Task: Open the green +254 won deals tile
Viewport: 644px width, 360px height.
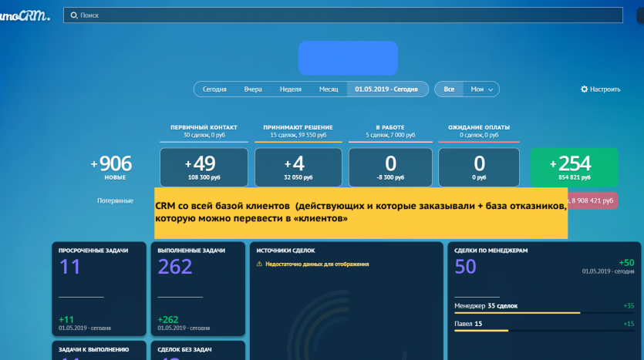Action: click(574, 167)
